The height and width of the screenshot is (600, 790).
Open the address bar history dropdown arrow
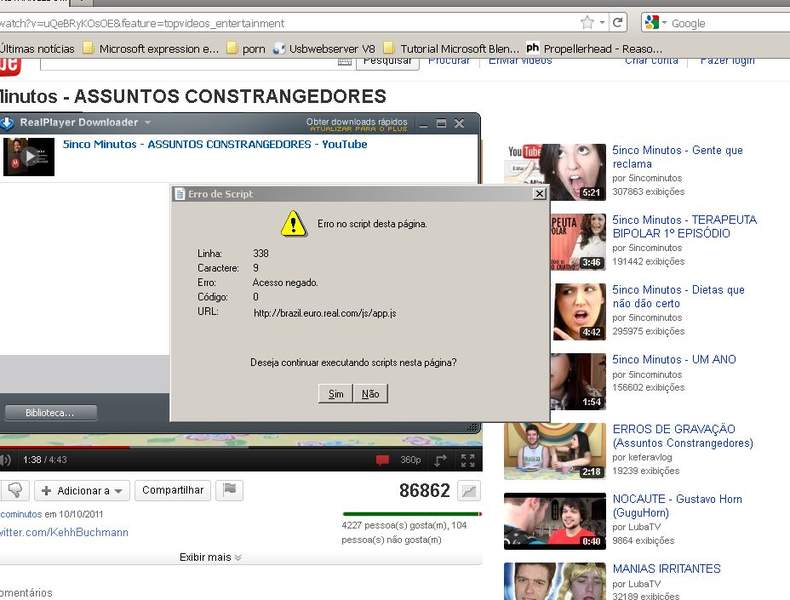point(602,23)
